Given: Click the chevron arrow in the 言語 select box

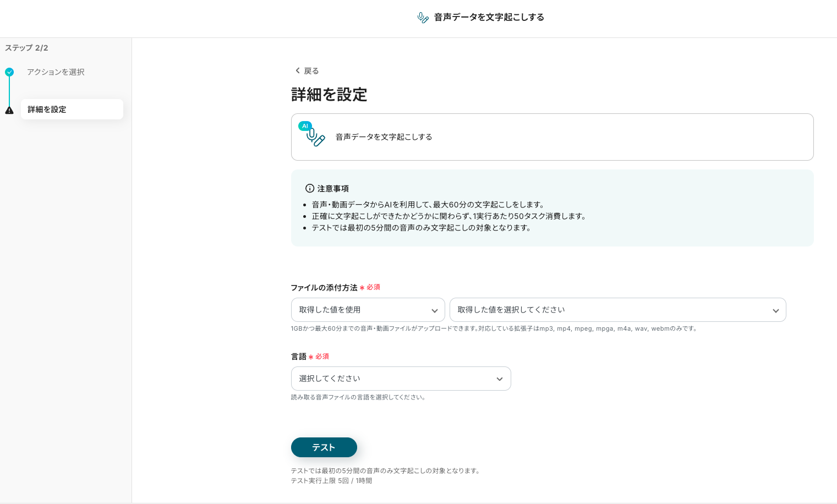Looking at the screenshot, I should coord(499,379).
